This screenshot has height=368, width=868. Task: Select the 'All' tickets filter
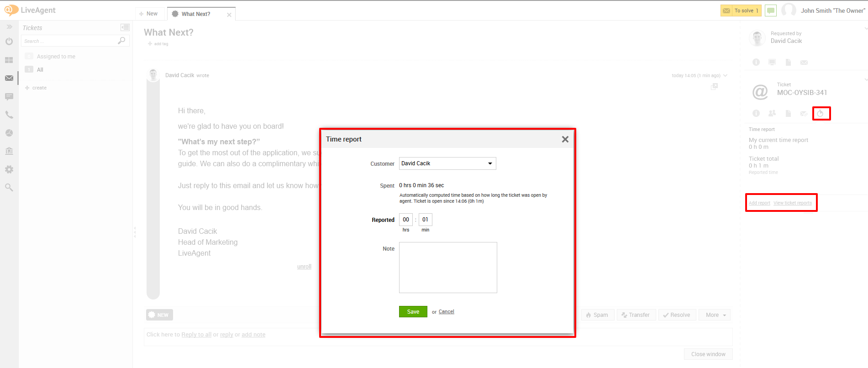40,70
